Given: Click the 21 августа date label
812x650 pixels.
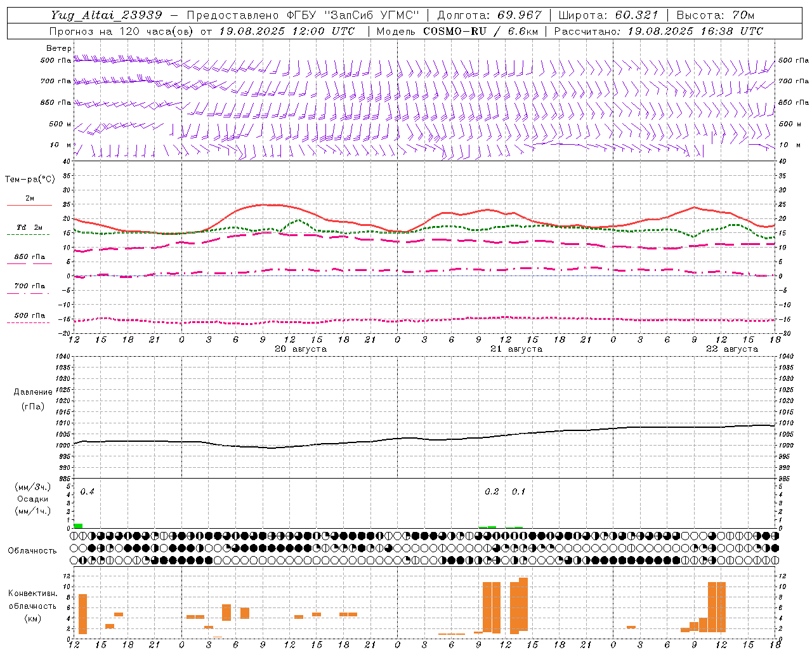Looking at the screenshot, I should tap(516, 349).
